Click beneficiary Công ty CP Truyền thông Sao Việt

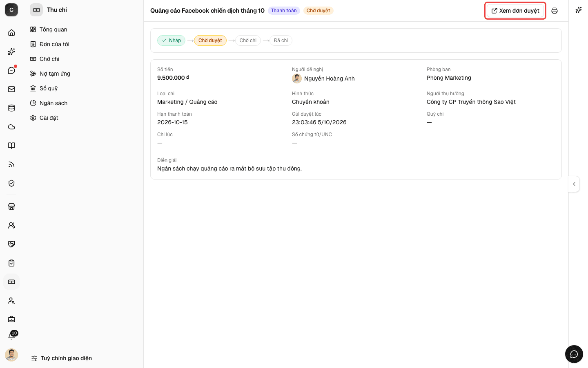tap(471, 102)
